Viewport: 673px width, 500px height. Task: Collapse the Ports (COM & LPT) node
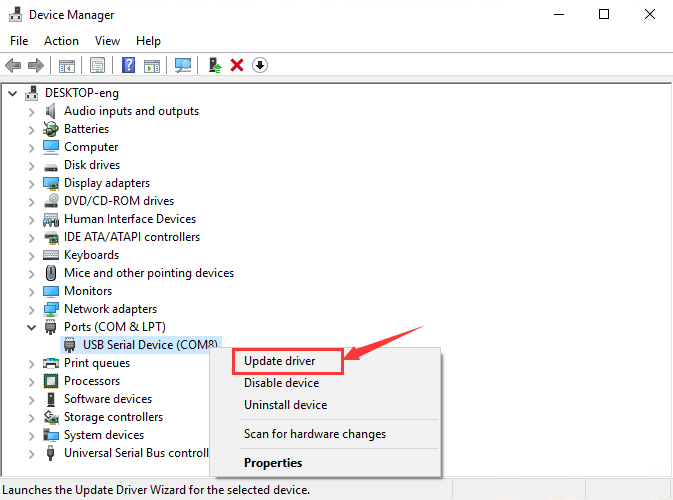pyautogui.click(x=31, y=327)
